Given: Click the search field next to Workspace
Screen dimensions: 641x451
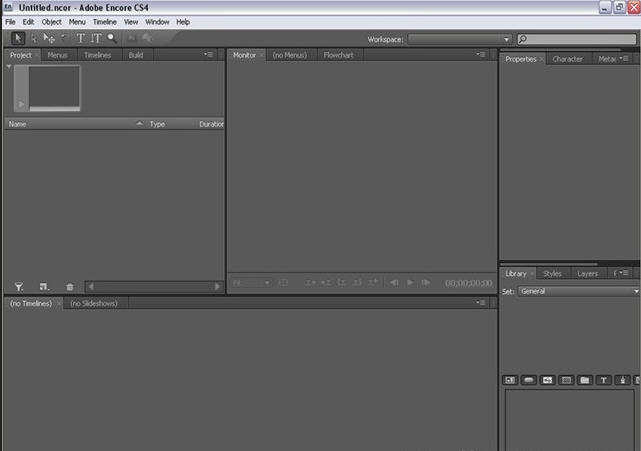Looking at the screenshot, I should pos(577,39).
